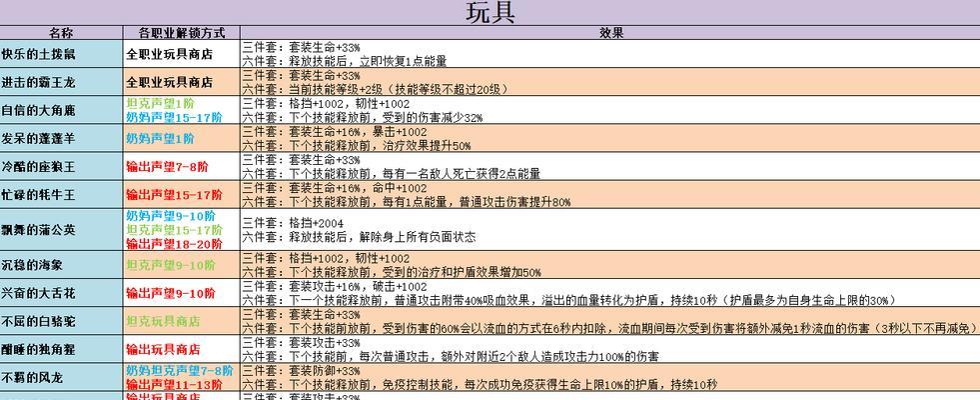The height and width of the screenshot is (400, 980).
Task: Click red text 输出声望18-20阶
Action: 174,244
